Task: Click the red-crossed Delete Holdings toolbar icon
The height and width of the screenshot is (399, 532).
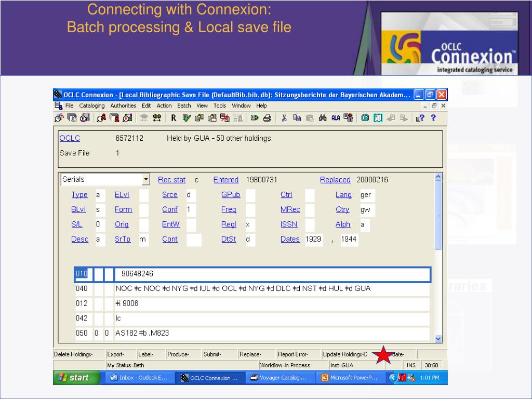Action: (224, 118)
